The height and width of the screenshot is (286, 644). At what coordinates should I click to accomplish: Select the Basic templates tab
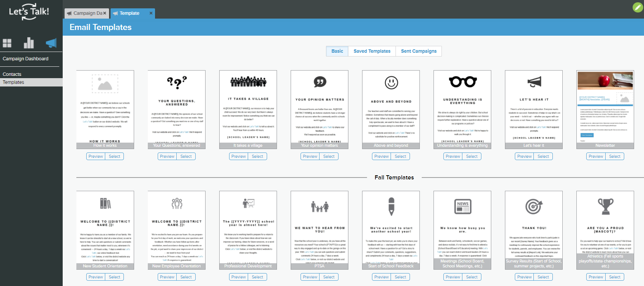[x=337, y=51]
